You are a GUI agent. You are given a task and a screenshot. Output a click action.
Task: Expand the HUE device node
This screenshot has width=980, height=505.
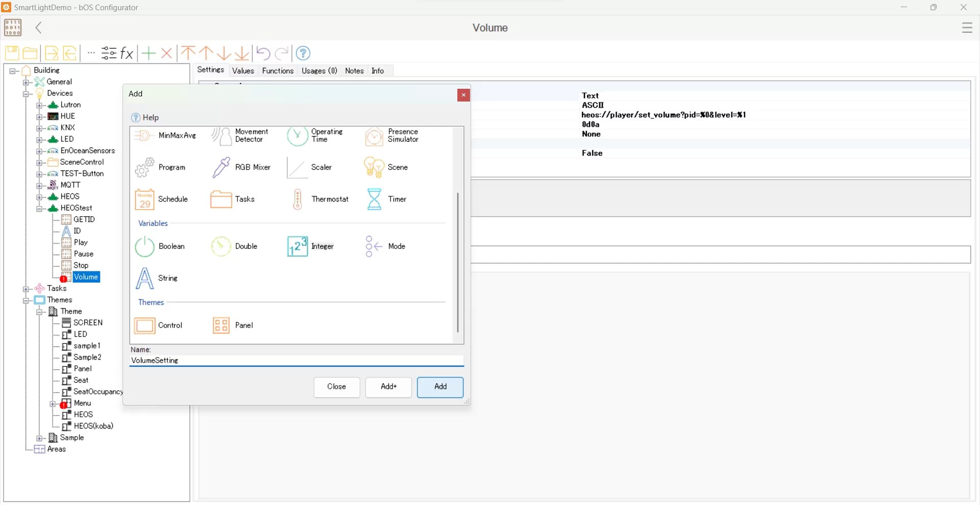coord(39,117)
